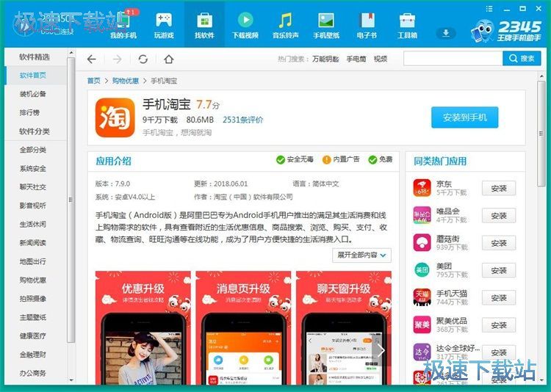Install 美团 with its 安装 button
551x392 pixels.
499,270
